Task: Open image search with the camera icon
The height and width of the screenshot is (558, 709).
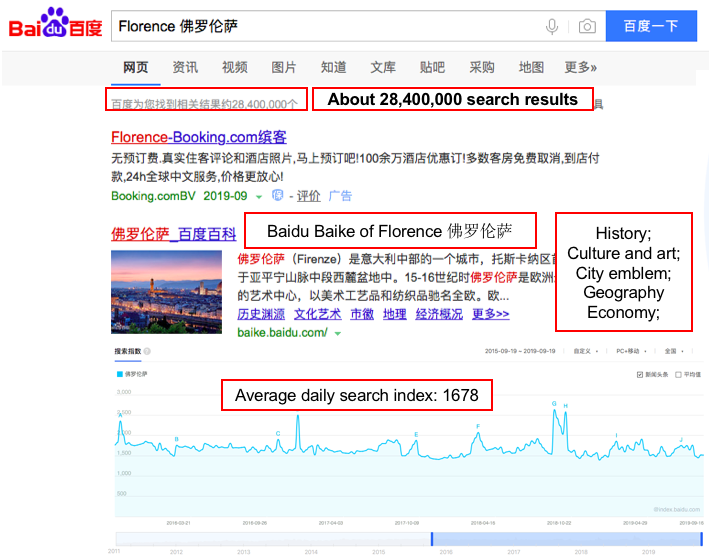Action: coord(587,26)
